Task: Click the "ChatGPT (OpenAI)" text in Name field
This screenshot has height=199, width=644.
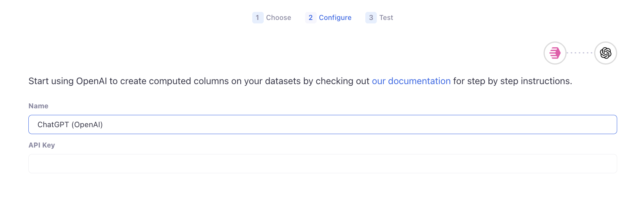Action: (x=70, y=124)
